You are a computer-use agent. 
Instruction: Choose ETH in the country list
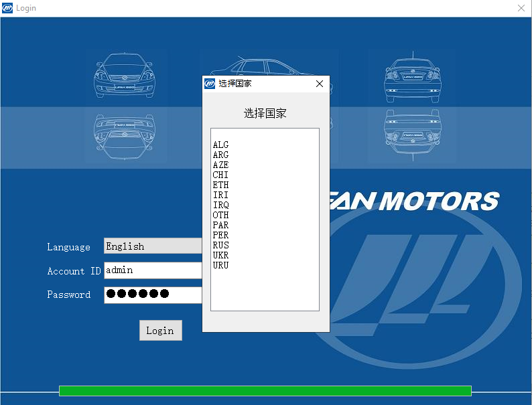coord(220,185)
